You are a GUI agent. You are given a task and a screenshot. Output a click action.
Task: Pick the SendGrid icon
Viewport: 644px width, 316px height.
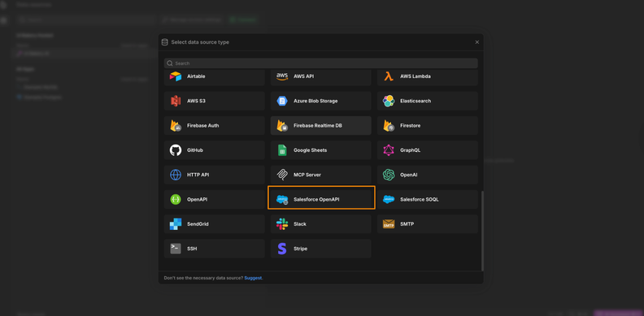(x=176, y=224)
